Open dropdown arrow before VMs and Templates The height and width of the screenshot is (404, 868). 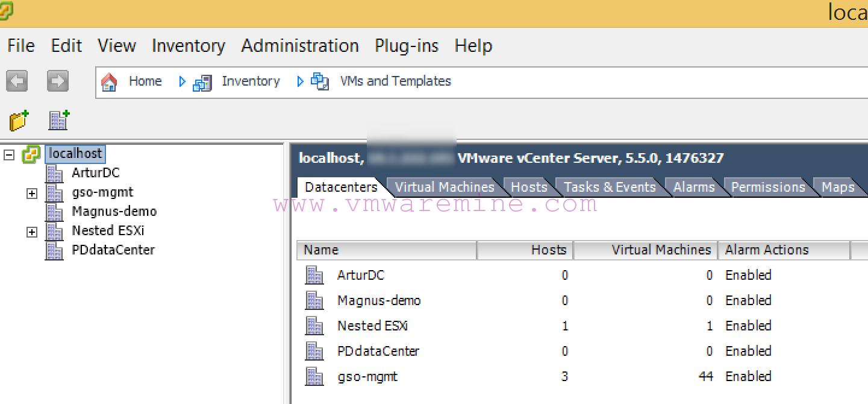[301, 81]
